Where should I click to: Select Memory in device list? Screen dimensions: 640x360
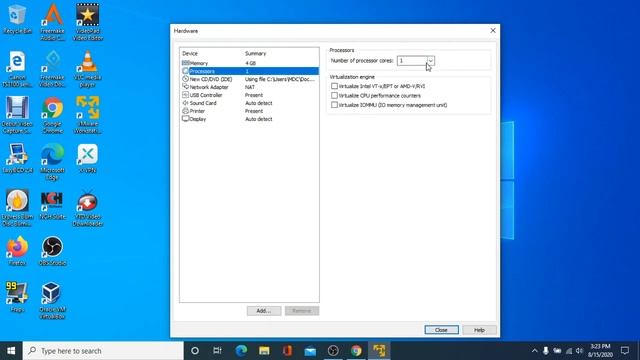coord(249,63)
